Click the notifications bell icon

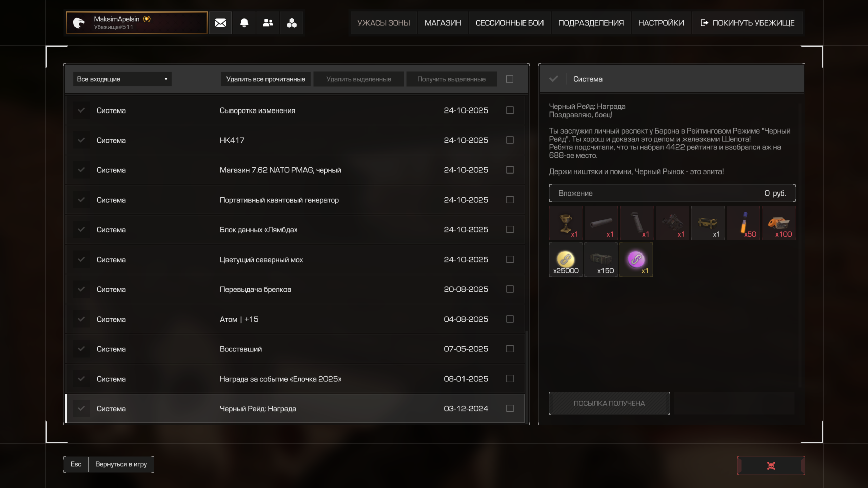pyautogui.click(x=244, y=23)
